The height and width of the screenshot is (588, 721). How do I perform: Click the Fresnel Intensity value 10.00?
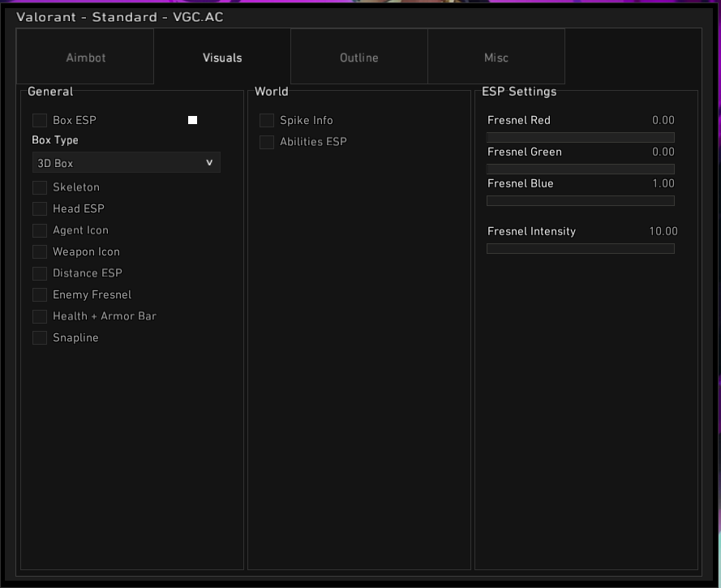pyautogui.click(x=663, y=231)
